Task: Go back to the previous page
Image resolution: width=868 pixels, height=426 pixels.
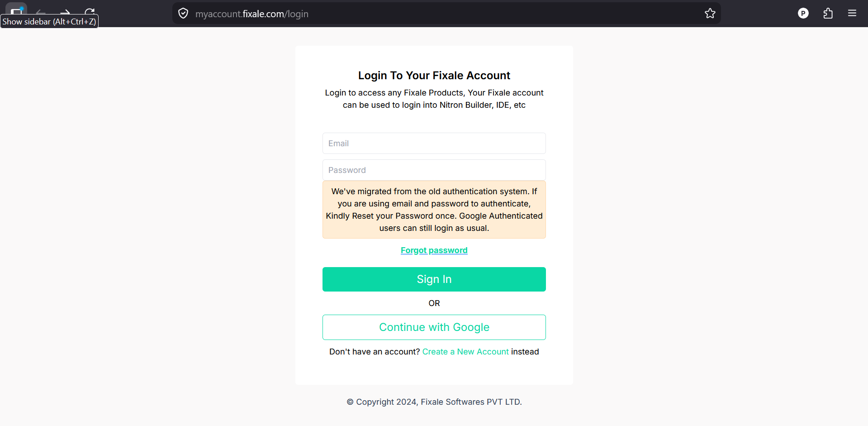Action: [x=41, y=12]
